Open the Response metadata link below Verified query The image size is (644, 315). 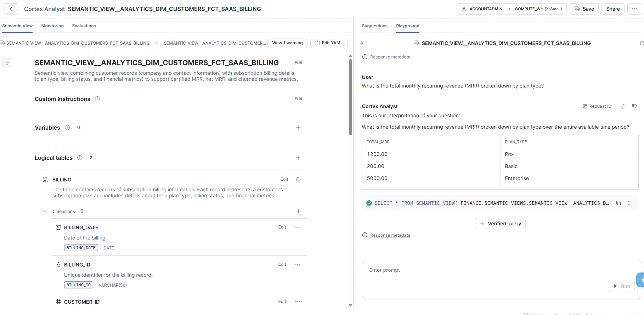(390, 235)
